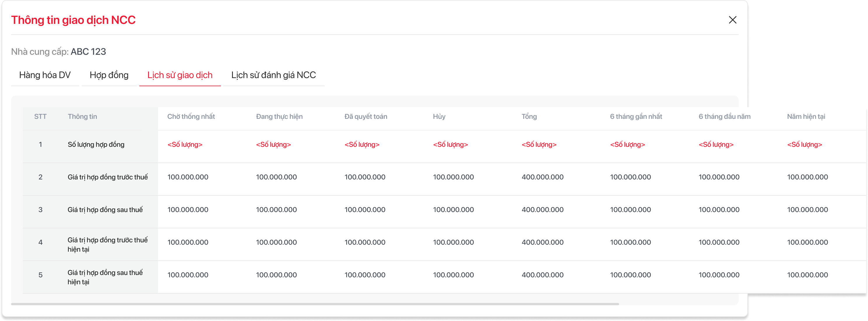The width and height of the screenshot is (868, 321).
Task: Open the Lịch sử đánh giá NCC tab
Action: click(x=273, y=75)
